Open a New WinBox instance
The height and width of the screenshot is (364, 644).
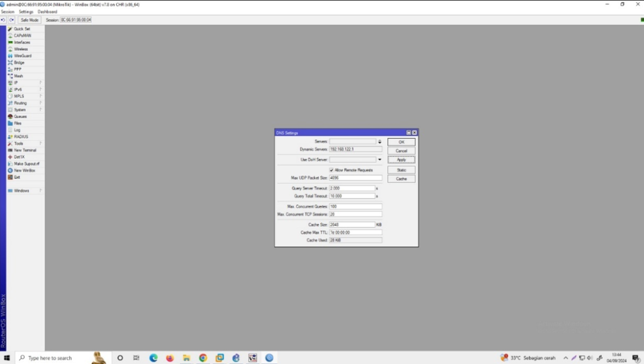click(x=25, y=170)
